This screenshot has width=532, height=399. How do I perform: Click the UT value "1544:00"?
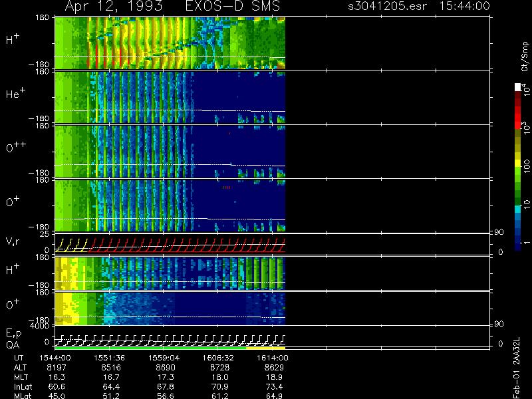tap(55, 358)
